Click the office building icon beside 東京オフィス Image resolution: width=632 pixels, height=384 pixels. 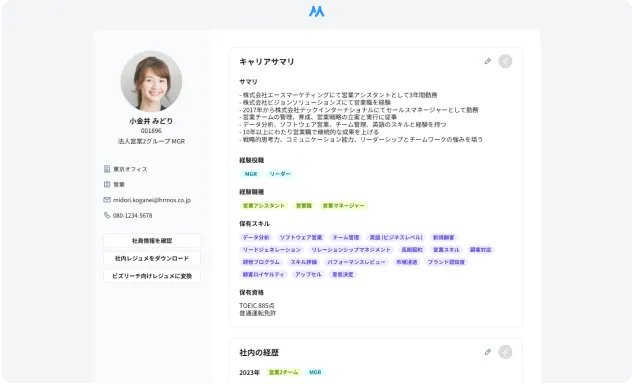[107, 169]
